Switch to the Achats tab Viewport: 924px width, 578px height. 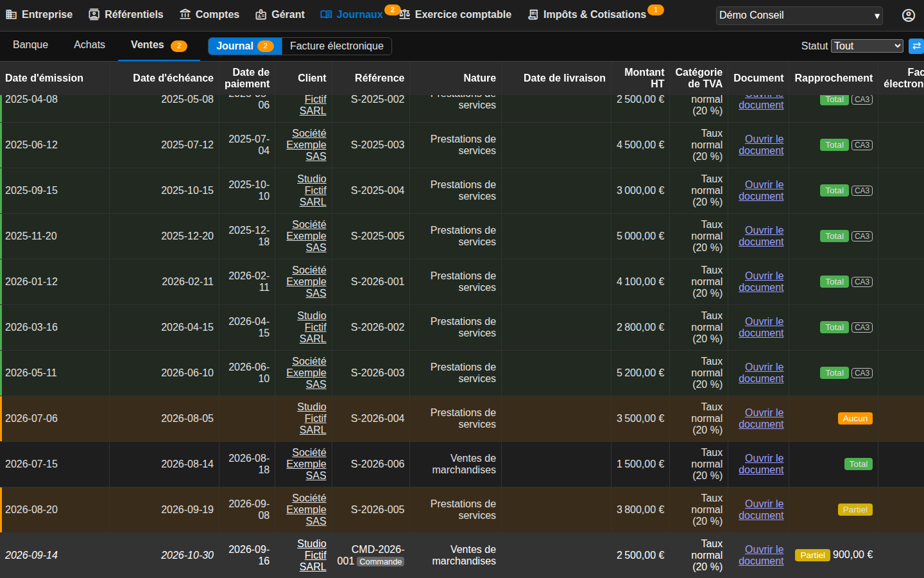click(89, 45)
